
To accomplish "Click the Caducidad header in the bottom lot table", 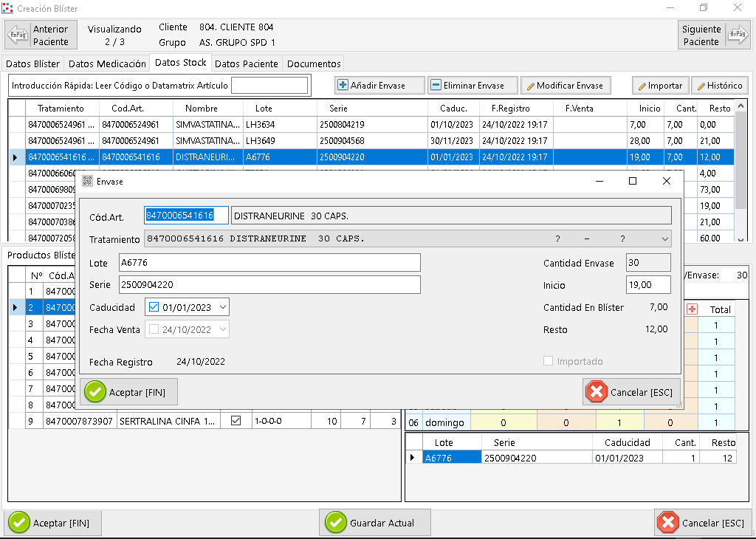I will (x=628, y=442).
